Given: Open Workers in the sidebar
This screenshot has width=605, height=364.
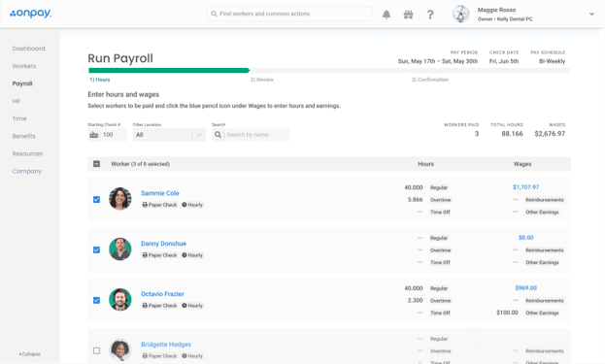Looking at the screenshot, I should pos(24,66).
